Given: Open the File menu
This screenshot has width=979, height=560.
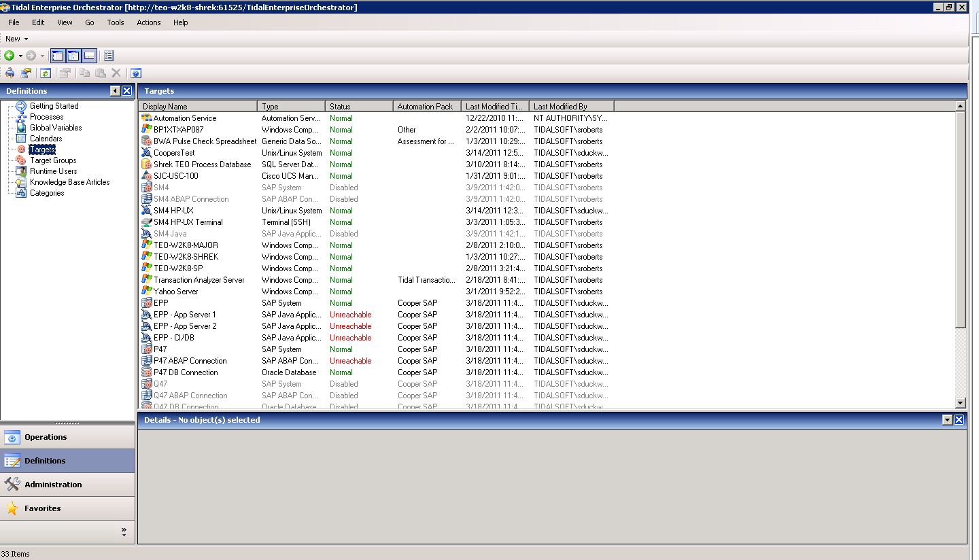Looking at the screenshot, I should [x=14, y=22].
